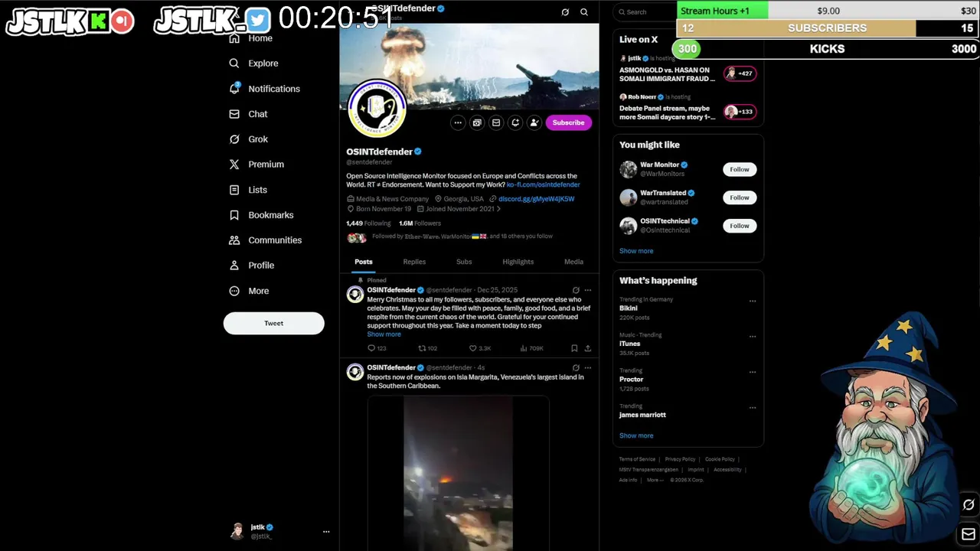Image resolution: width=980 pixels, height=551 pixels.
Task: Click the Search input field
Action: 645,12
